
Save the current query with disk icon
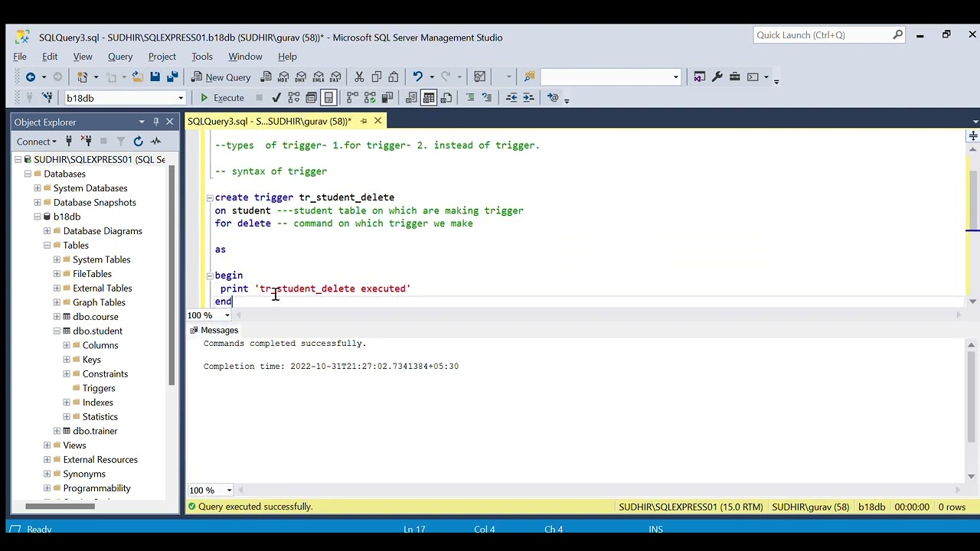point(155,77)
